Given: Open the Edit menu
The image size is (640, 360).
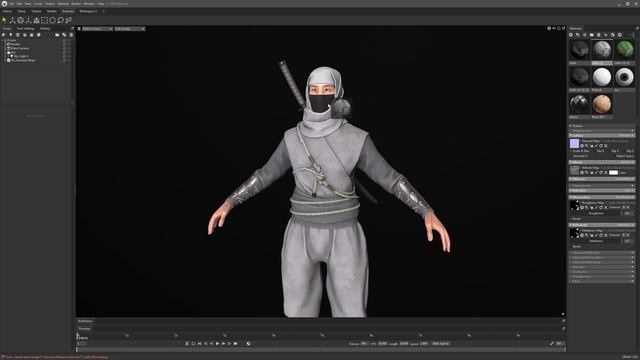Looking at the screenshot, I should (x=19, y=4).
